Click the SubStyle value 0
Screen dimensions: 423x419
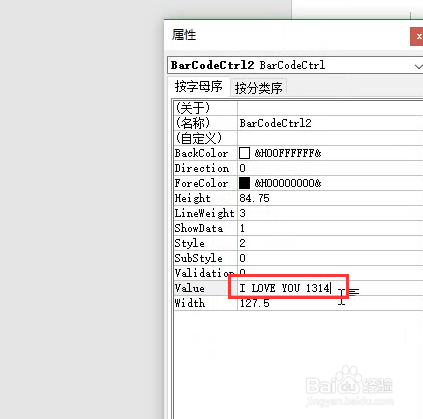coord(242,258)
